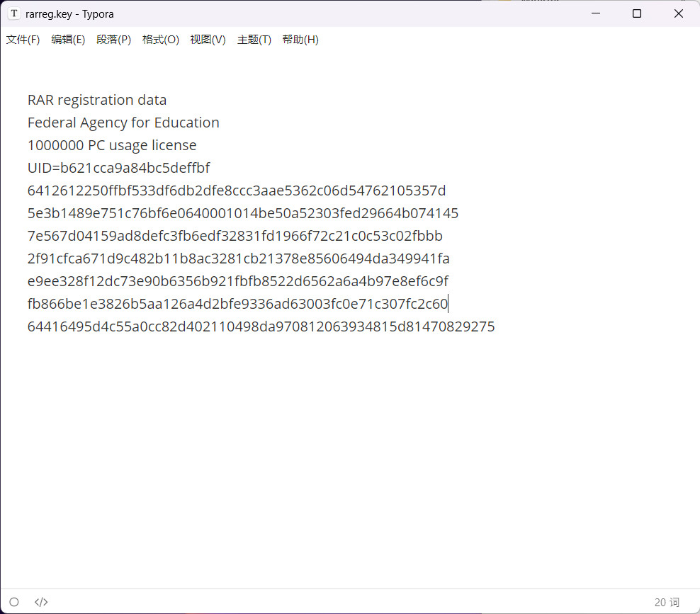This screenshot has width=700, height=614.
Task: Click line starting with e9ee328f12dc
Action: pyautogui.click(x=238, y=282)
